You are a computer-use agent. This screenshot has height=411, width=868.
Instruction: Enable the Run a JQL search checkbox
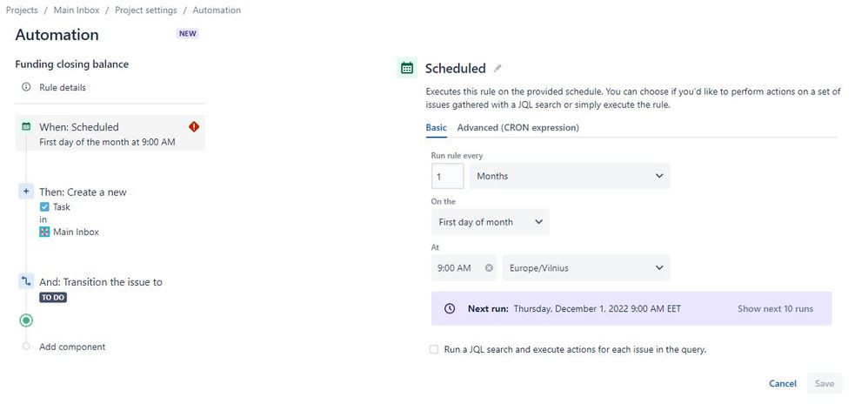[x=434, y=349]
